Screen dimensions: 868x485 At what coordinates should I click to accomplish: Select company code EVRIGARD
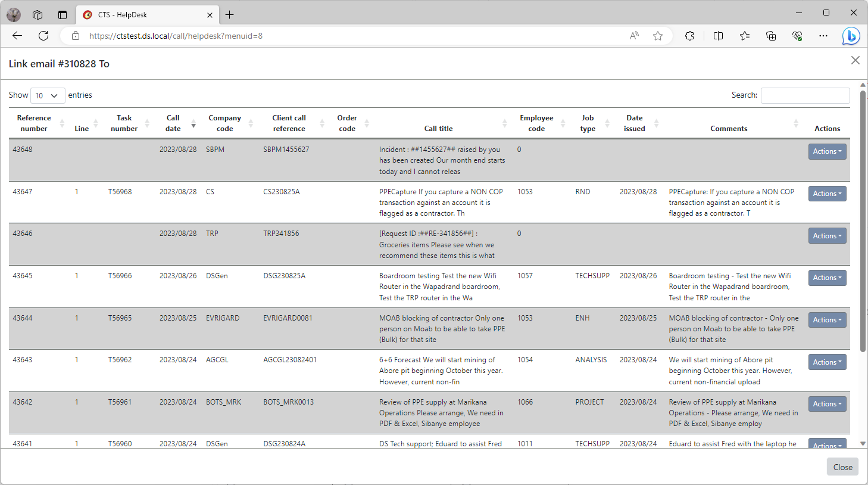pos(223,318)
